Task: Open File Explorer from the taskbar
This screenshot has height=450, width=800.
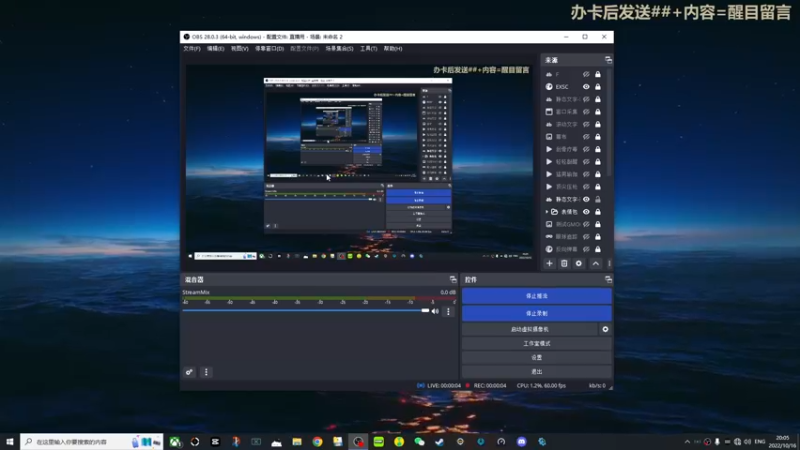Action: (297, 442)
